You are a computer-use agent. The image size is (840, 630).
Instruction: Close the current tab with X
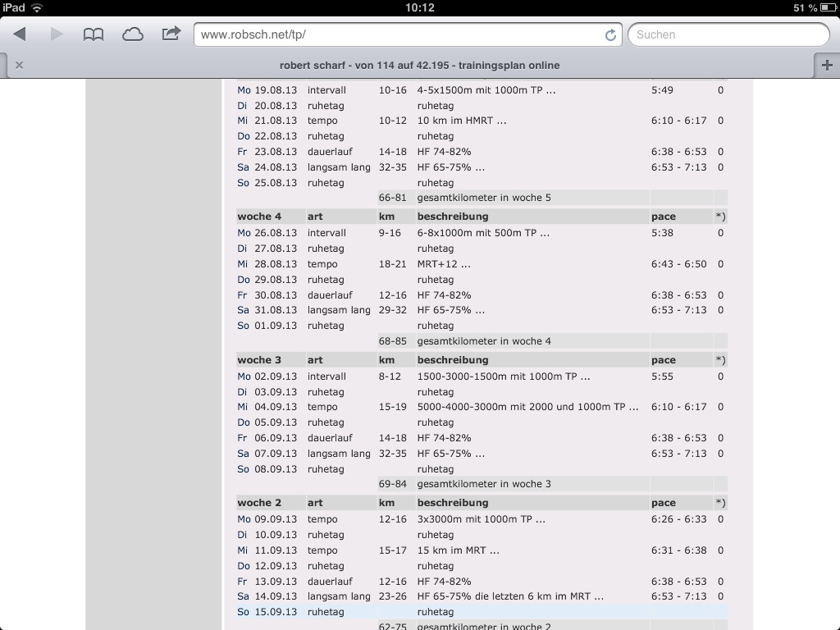(19, 66)
